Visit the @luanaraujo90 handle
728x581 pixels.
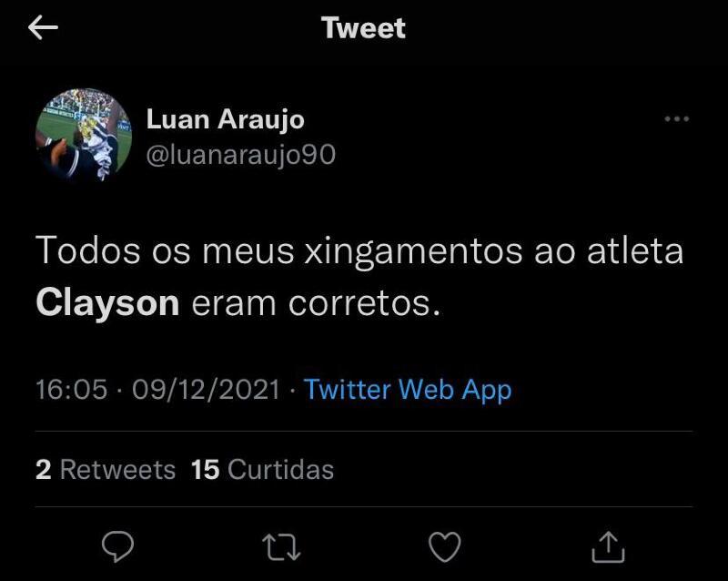point(240,154)
